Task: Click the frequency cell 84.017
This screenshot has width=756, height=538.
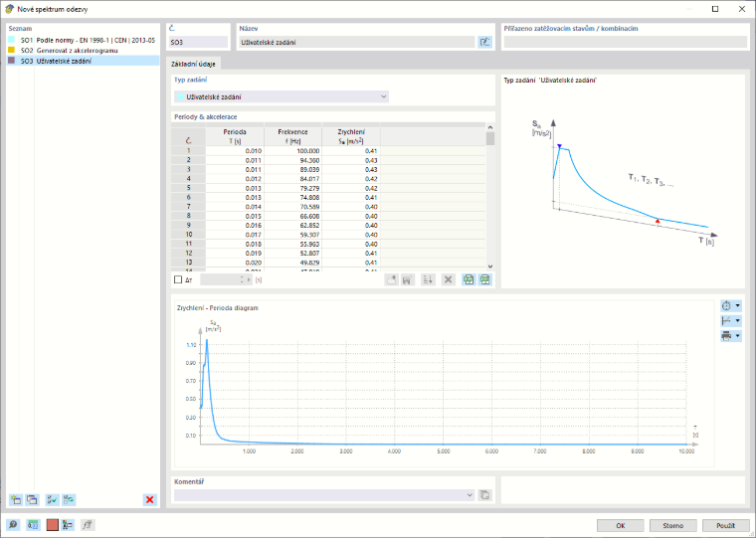Action: coord(293,179)
